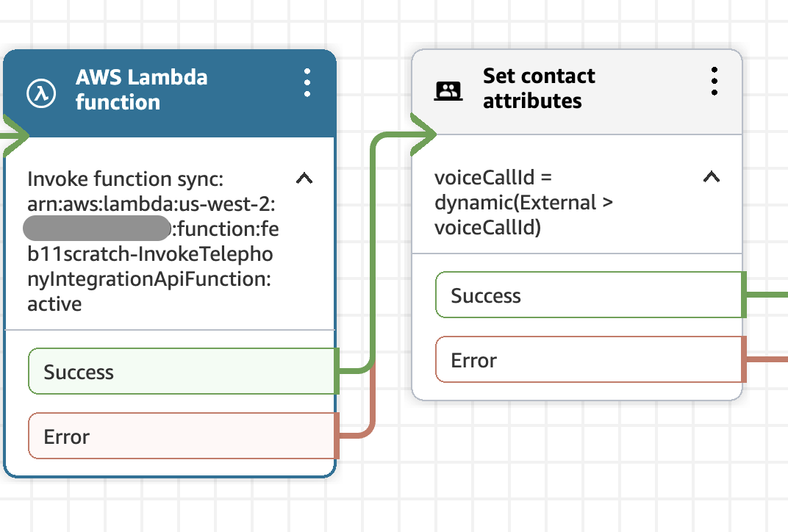Click the Lambda block's green input arrow

point(15,134)
